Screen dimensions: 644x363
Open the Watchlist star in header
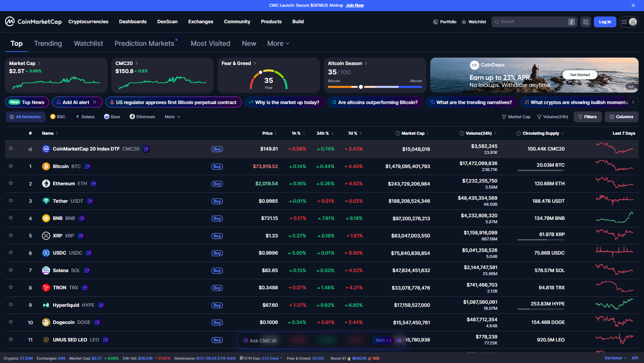click(464, 22)
